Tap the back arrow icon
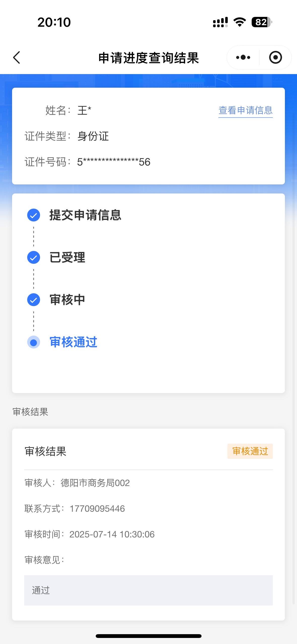Image resolution: width=297 pixels, height=644 pixels. click(17, 57)
